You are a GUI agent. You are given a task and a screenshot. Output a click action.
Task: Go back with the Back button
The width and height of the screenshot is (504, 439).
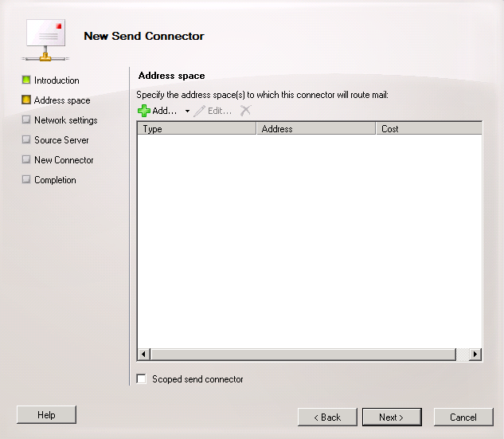pyautogui.click(x=327, y=417)
